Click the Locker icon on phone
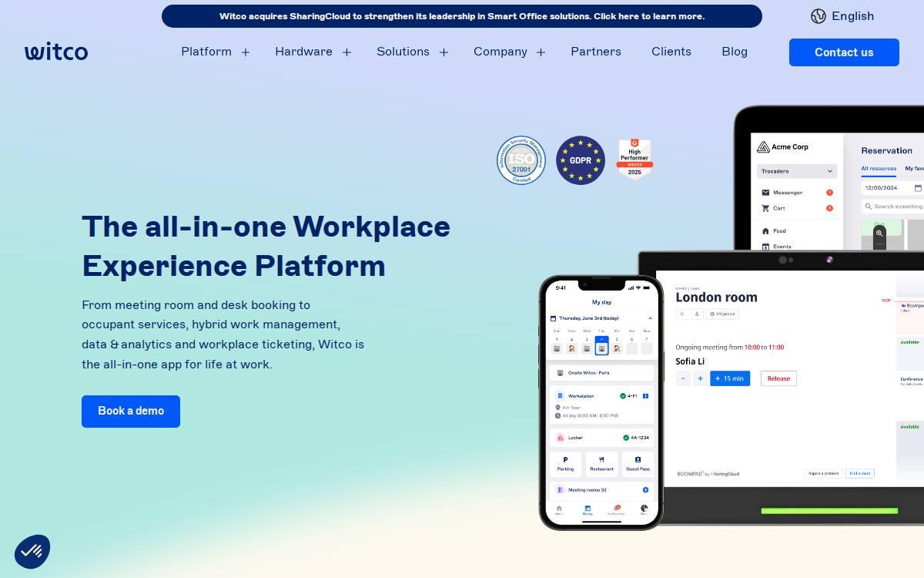 point(560,438)
